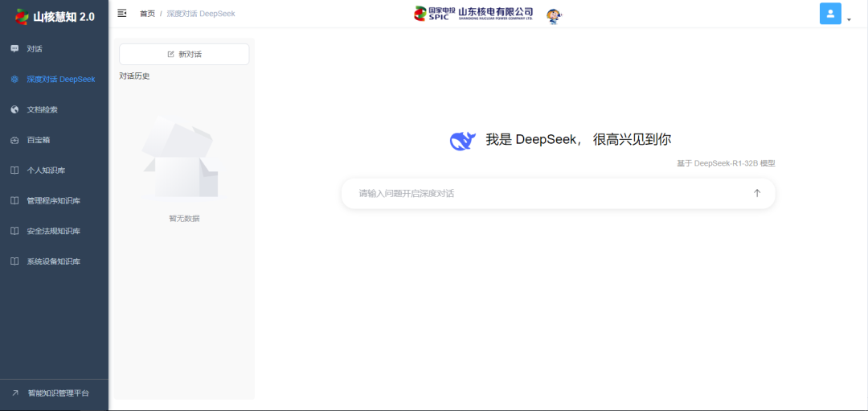Click the external-link arrow icon beside 智能知识管理平台

click(x=15, y=393)
